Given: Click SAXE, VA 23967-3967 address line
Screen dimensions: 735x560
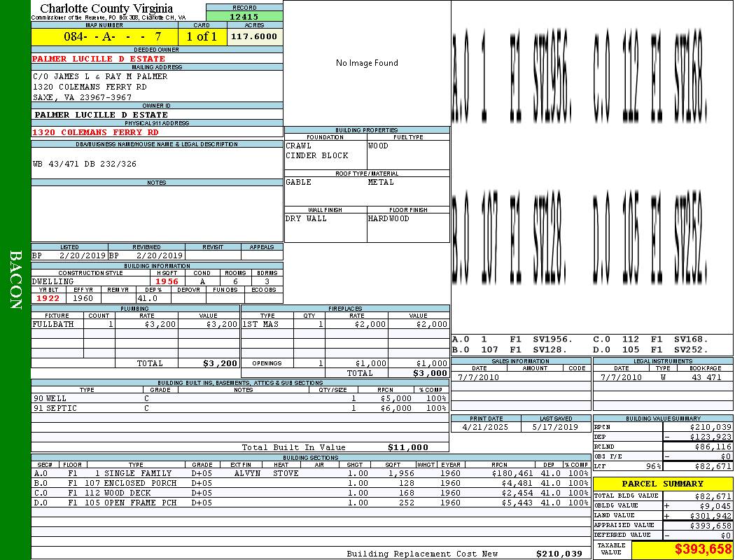Looking at the screenshot, I should (82, 97).
